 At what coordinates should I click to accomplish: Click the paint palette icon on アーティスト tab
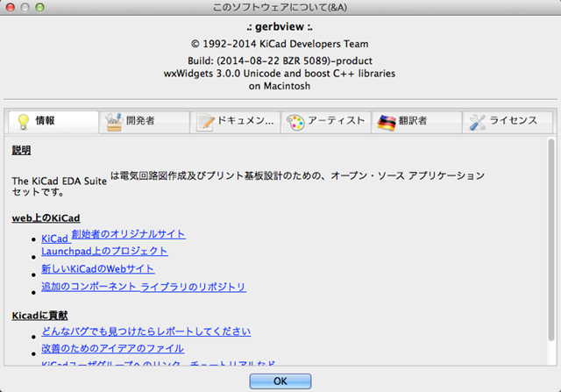tap(295, 123)
